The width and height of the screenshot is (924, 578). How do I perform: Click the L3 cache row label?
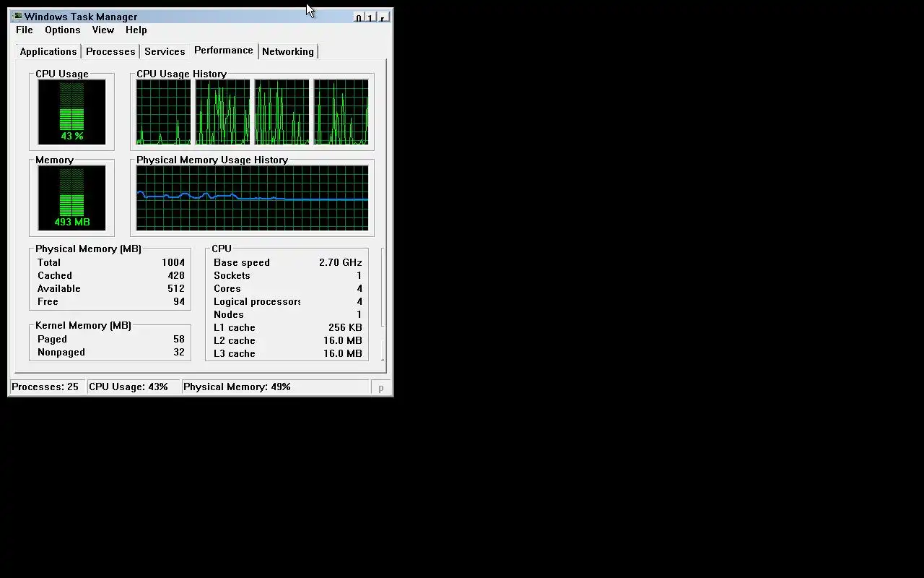(x=235, y=353)
